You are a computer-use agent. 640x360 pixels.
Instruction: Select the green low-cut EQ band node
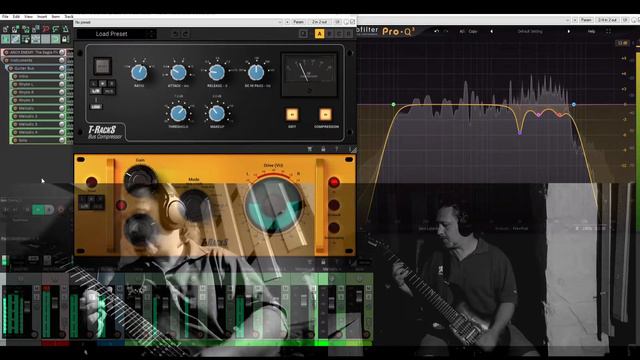pyautogui.click(x=393, y=104)
